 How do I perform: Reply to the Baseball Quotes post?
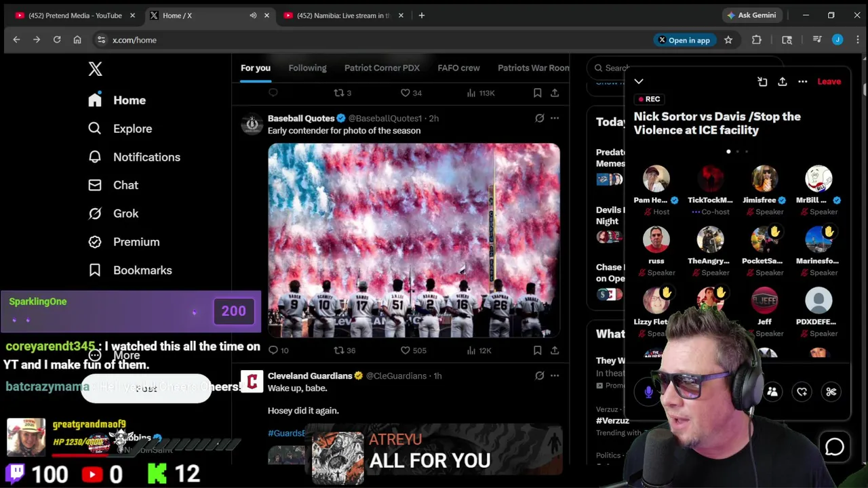(273, 350)
